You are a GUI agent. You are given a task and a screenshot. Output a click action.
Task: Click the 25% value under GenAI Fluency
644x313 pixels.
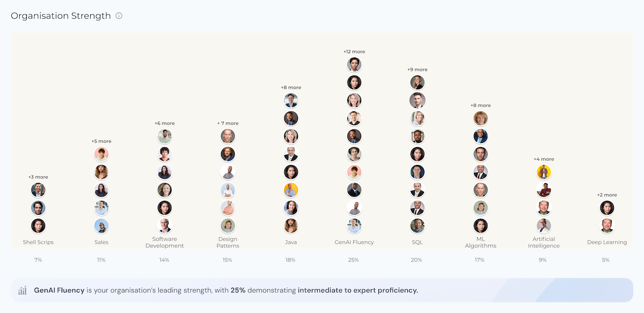tap(354, 260)
